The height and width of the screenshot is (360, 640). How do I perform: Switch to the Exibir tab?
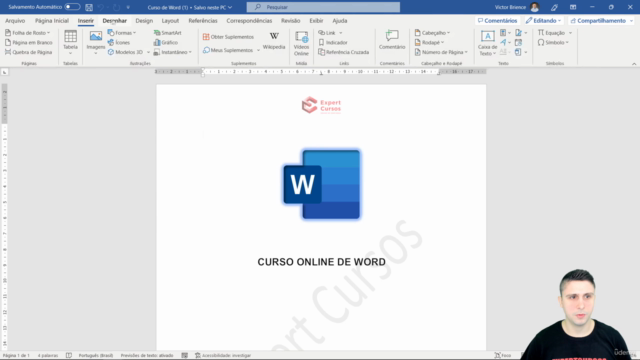pos(316,21)
